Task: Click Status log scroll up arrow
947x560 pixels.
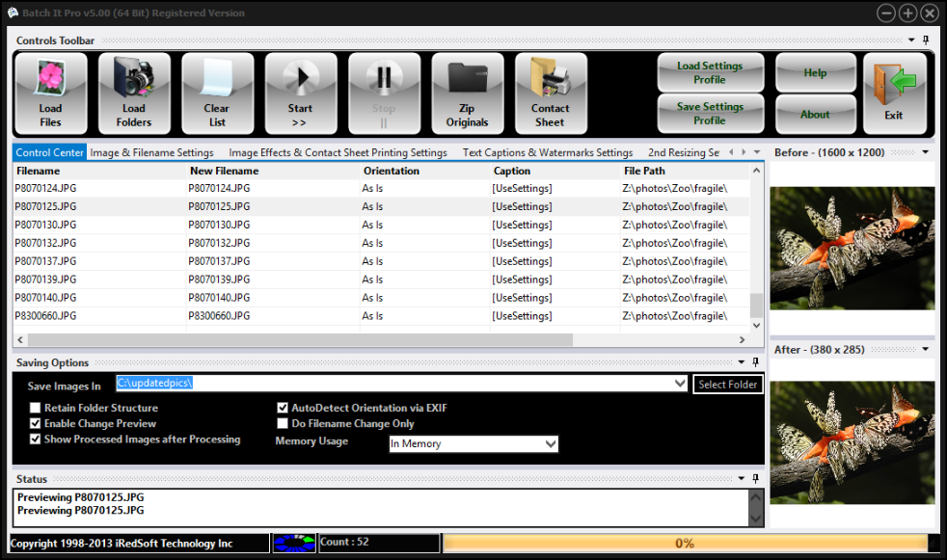Action: coord(755,497)
